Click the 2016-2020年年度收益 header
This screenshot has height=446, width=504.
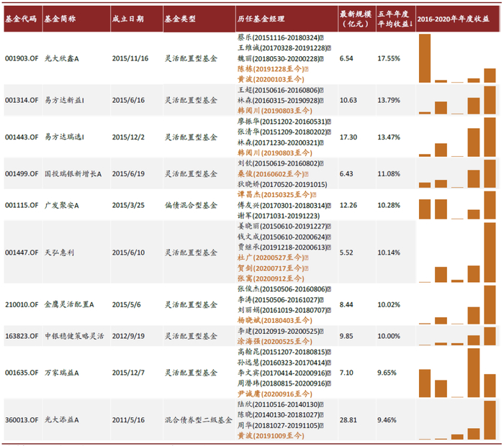point(453,19)
